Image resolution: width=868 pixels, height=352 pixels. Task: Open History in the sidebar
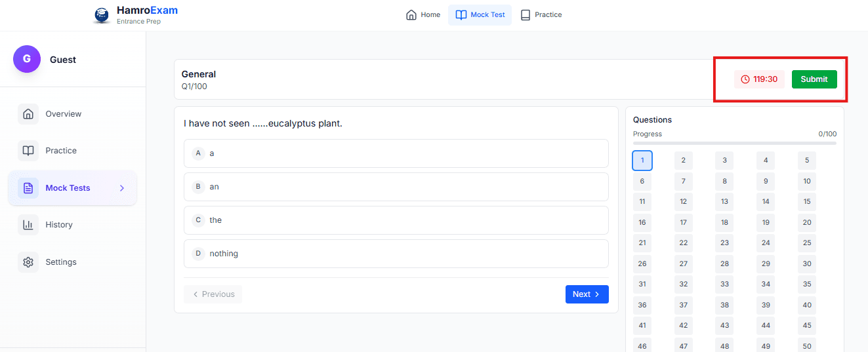pos(72,225)
